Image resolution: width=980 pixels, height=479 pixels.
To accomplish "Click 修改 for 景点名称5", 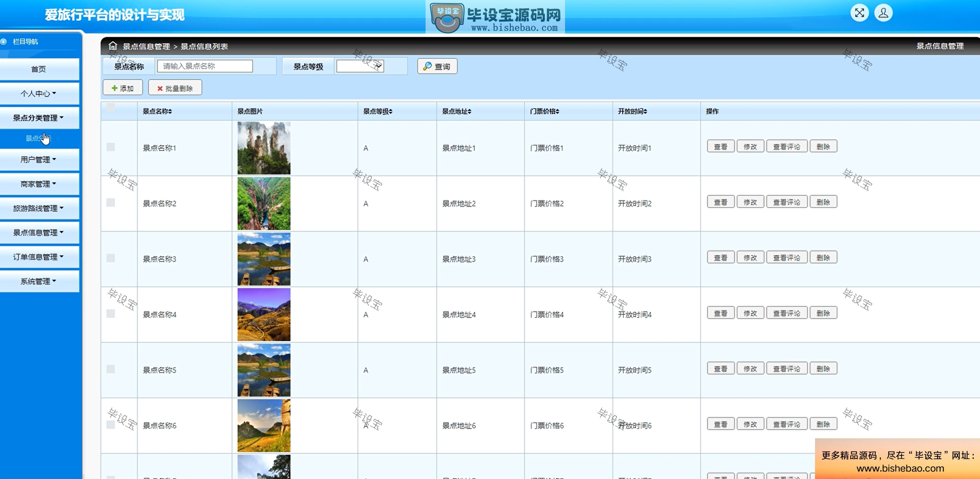I will tap(750, 369).
